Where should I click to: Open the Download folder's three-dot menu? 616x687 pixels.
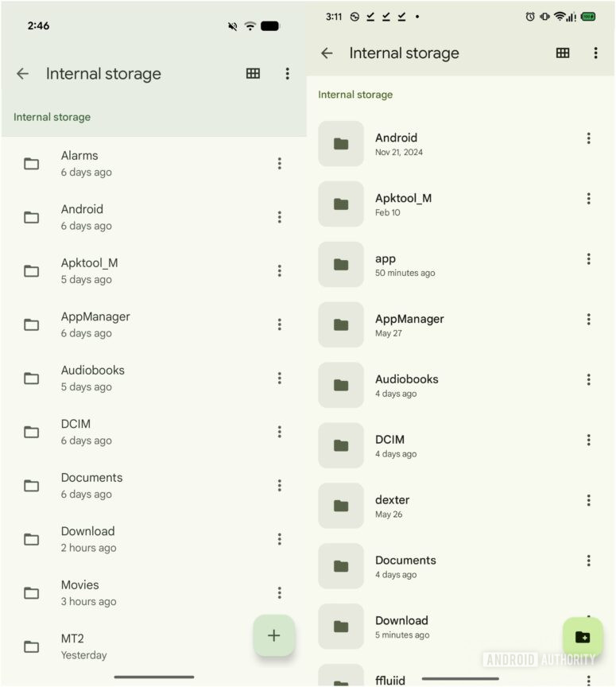pos(280,538)
